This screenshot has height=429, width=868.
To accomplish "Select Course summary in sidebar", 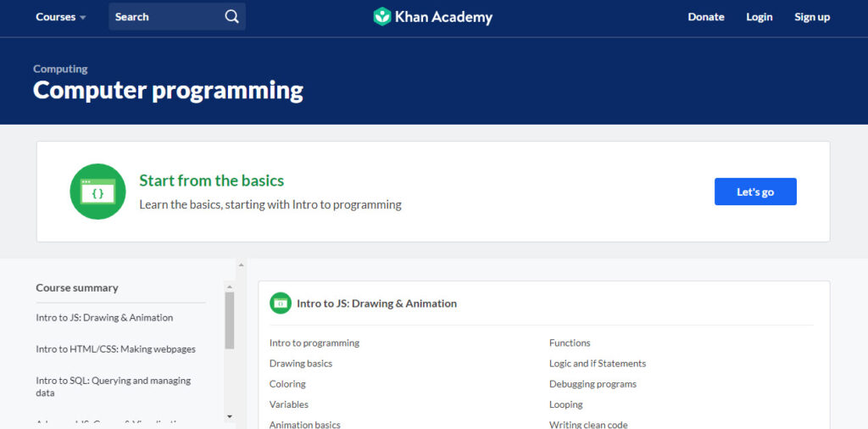I will click(x=77, y=288).
